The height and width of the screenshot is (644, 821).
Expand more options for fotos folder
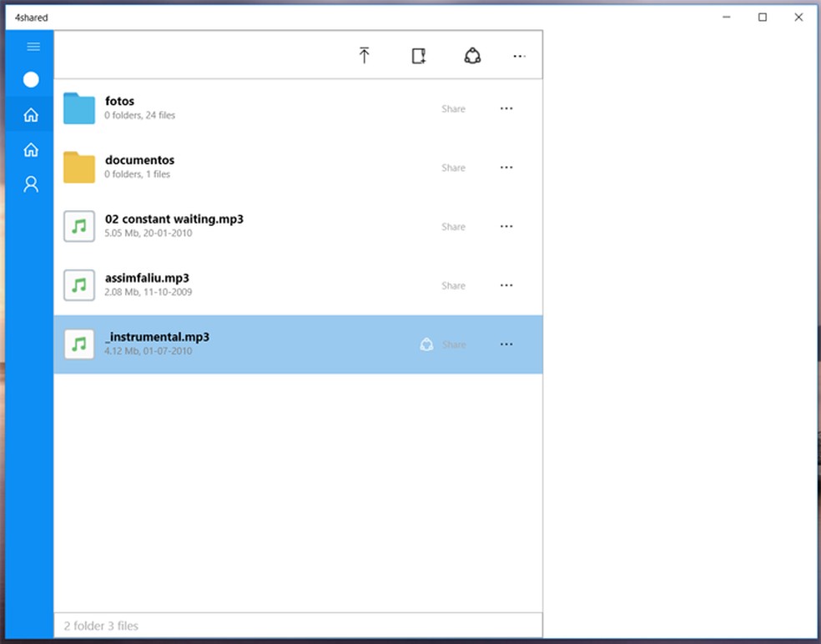[x=506, y=108]
